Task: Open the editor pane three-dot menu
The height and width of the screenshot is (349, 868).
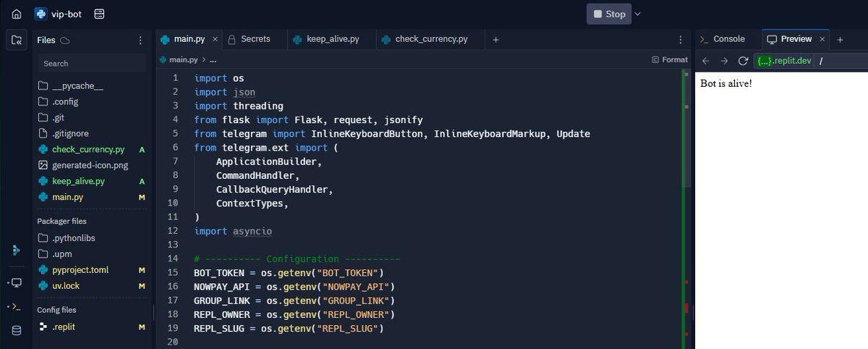Action: tap(681, 40)
